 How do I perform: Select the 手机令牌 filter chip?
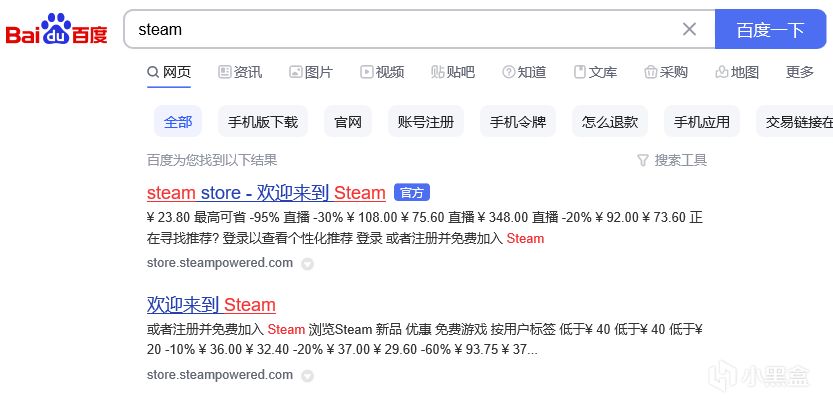click(x=518, y=122)
